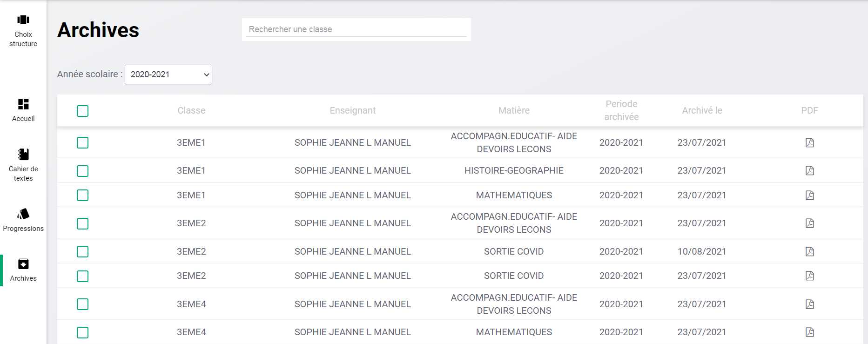Click 3EME1 class cell in MATHEMATIQUES row

191,195
